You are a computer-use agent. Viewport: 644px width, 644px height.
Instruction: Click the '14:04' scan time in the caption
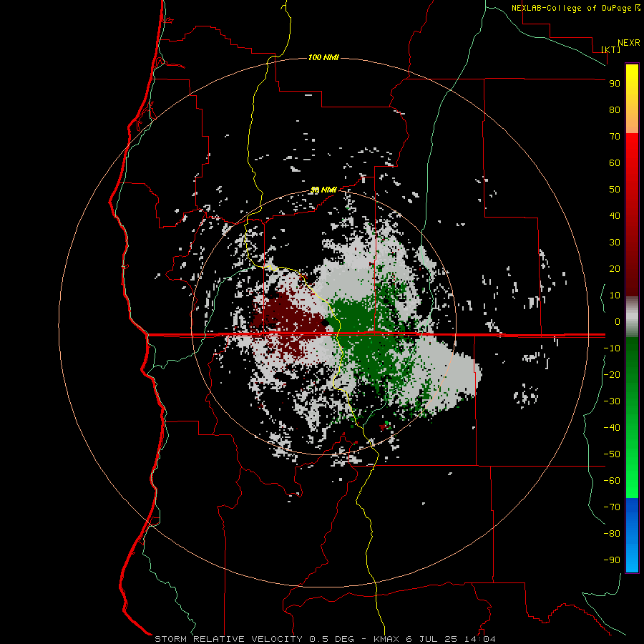479,639
